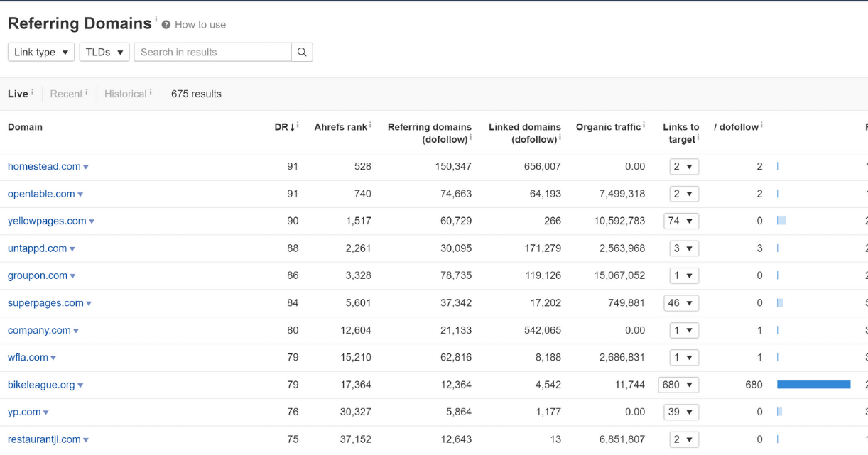Open untappd.com domain link
This screenshot has height=455, width=868.
[x=37, y=248]
